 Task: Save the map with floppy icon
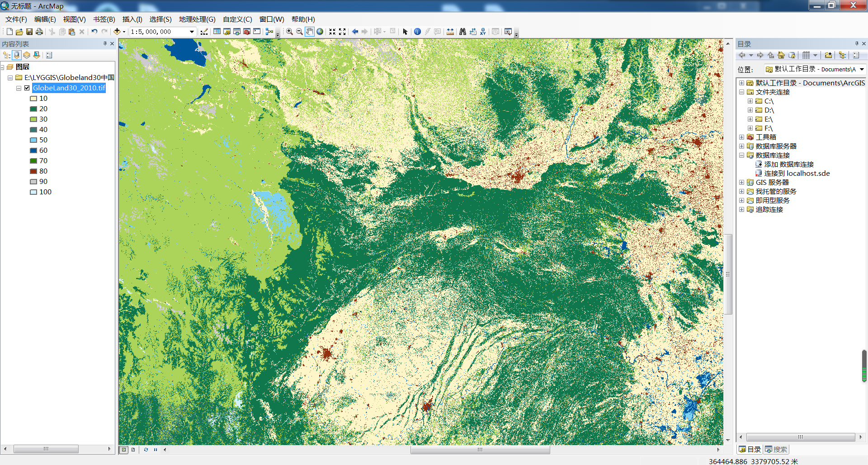pyautogui.click(x=29, y=32)
